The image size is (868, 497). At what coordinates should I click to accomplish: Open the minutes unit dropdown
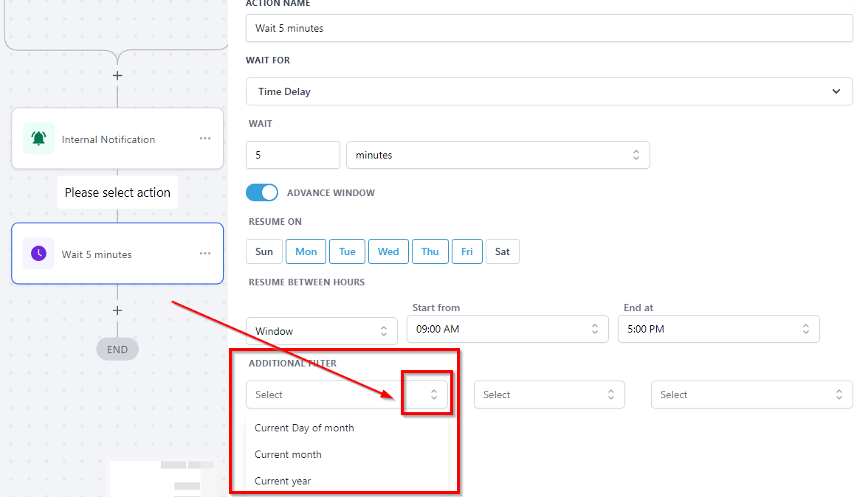coord(497,155)
